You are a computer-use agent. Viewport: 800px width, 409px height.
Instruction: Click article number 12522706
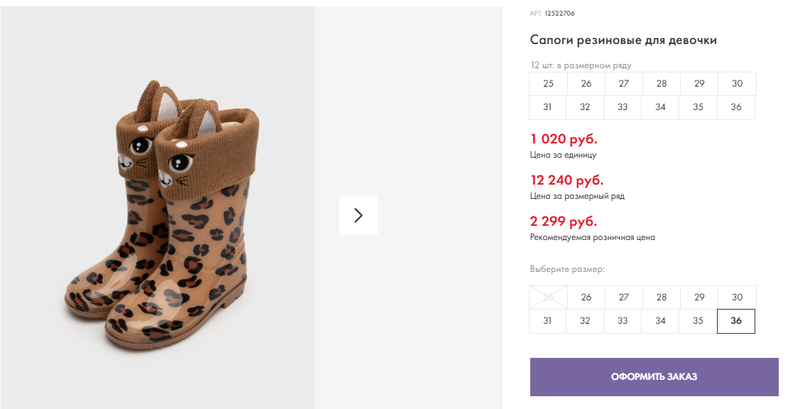[559, 13]
